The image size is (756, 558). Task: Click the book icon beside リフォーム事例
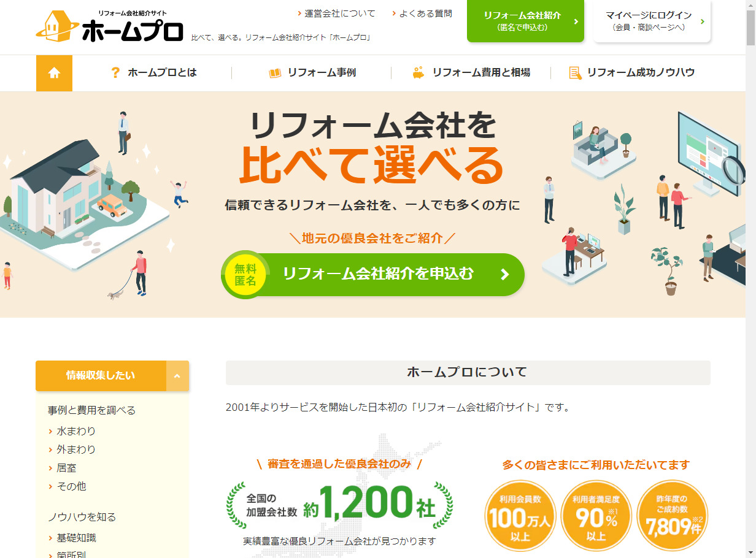pos(275,73)
